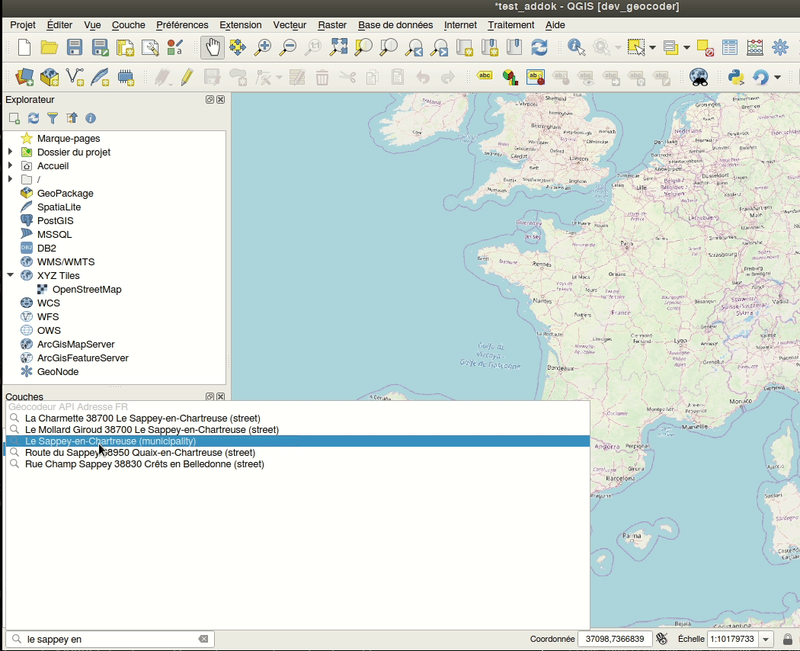Refresh the map canvas

539,47
